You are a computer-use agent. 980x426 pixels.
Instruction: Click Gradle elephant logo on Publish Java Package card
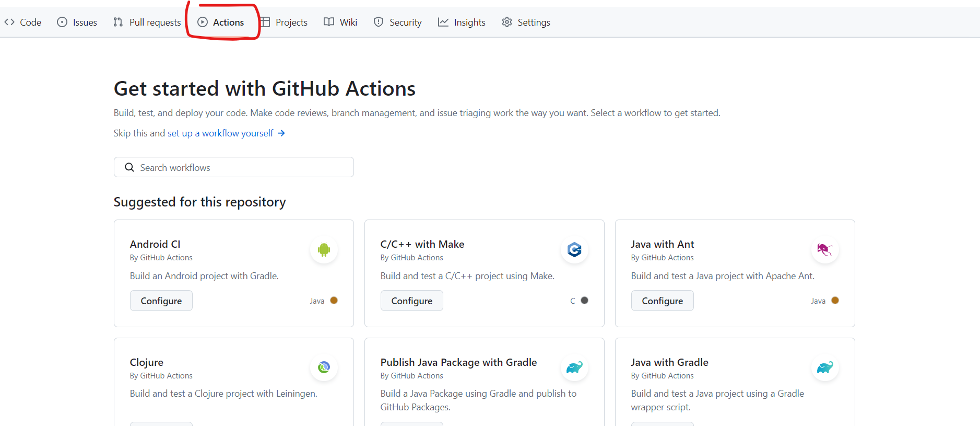(575, 367)
